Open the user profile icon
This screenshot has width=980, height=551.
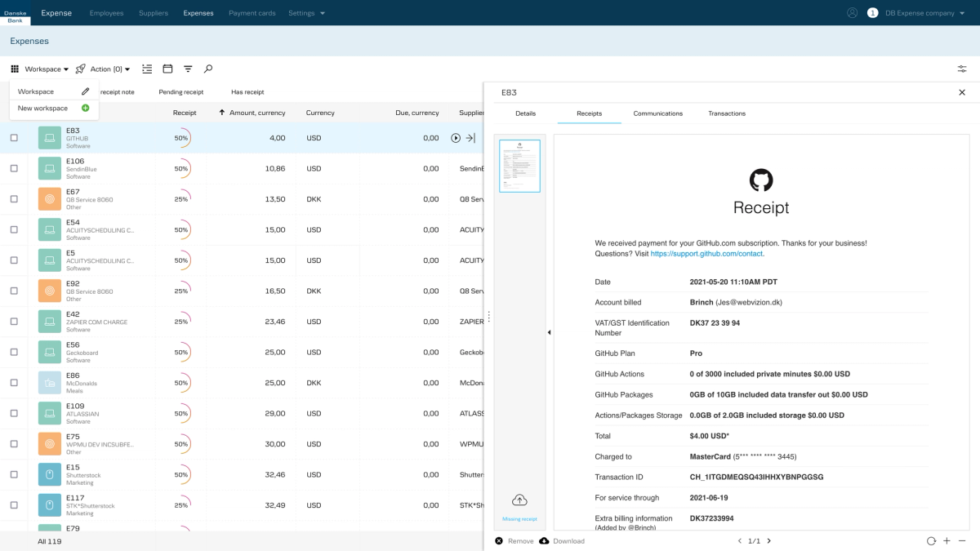click(853, 13)
